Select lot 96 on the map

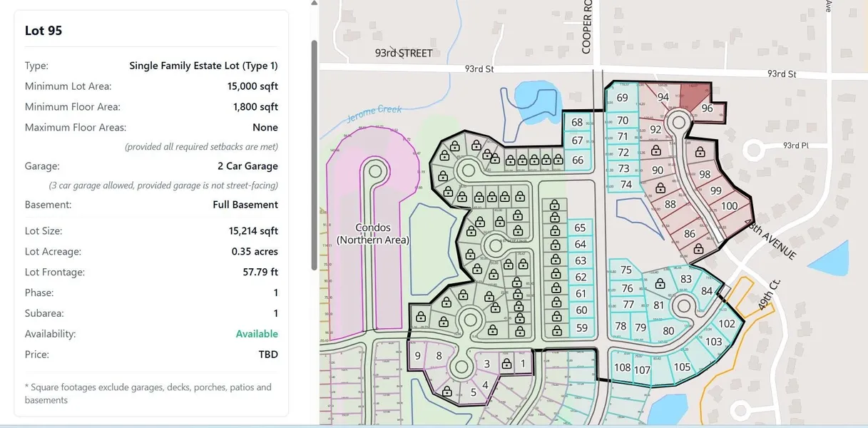707,108
